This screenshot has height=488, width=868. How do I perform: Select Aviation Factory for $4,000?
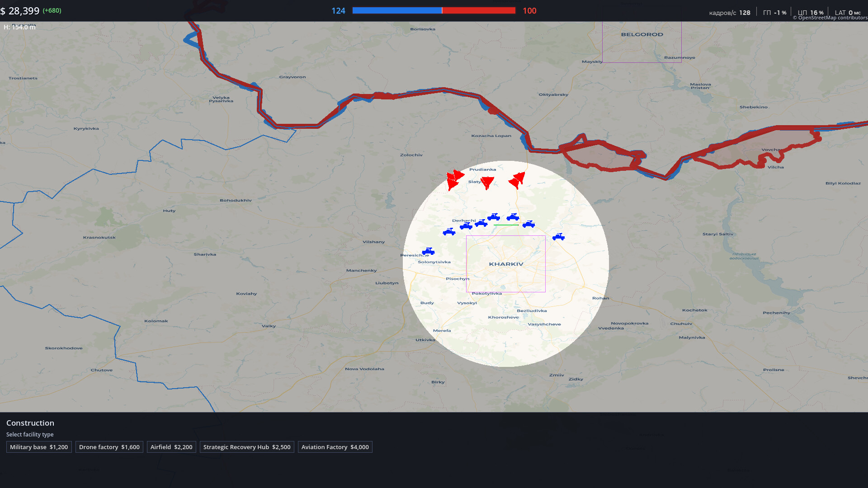click(x=335, y=447)
